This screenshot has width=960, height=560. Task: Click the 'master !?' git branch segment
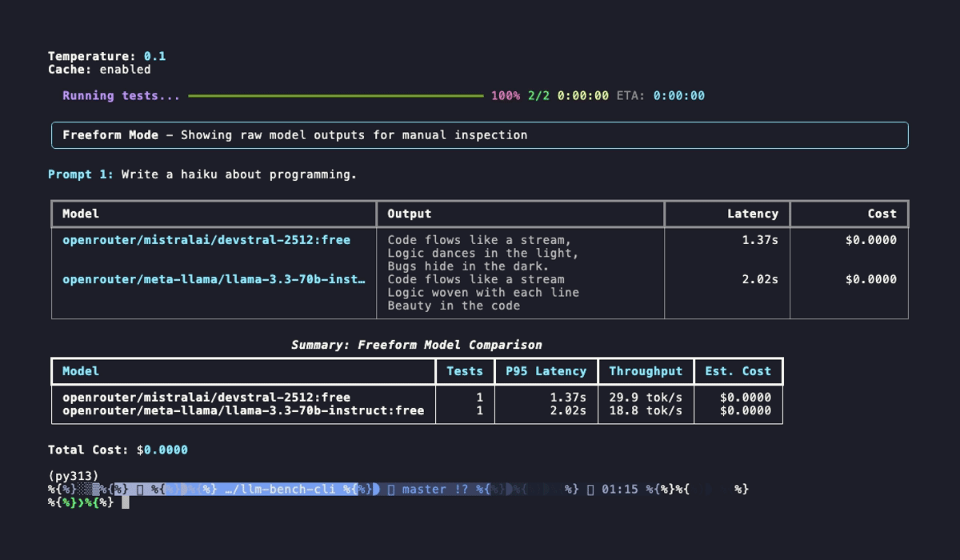(436, 489)
